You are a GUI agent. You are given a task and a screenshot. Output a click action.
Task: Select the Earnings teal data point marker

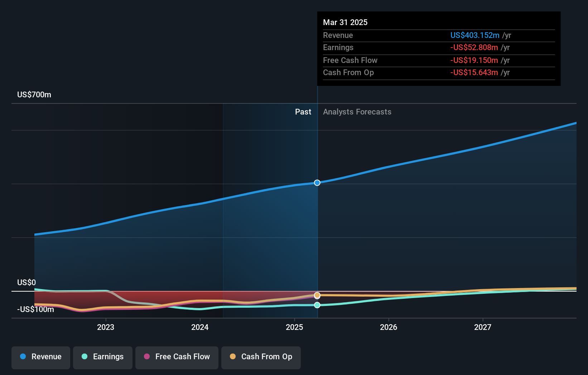(x=317, y=305)
